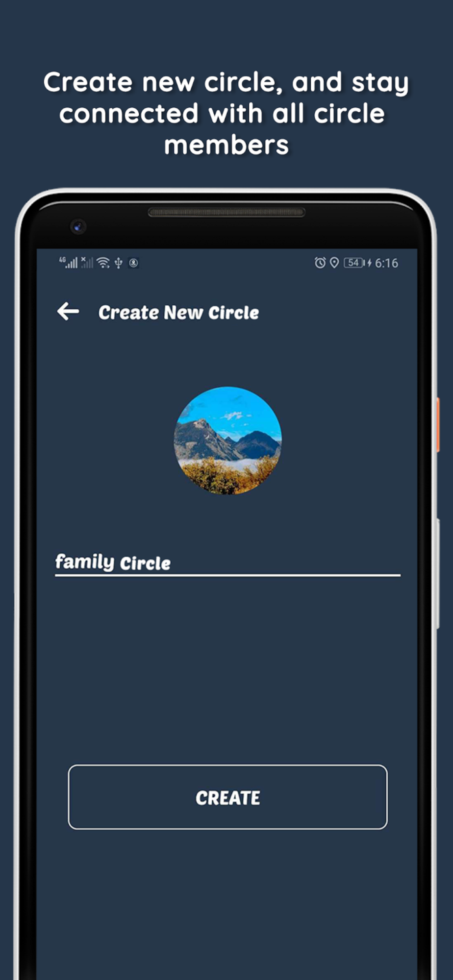Image resolution: width=453 pixels, height=980 pixels.
Task: Click the orange power button on phone edge
Action: 438,424
